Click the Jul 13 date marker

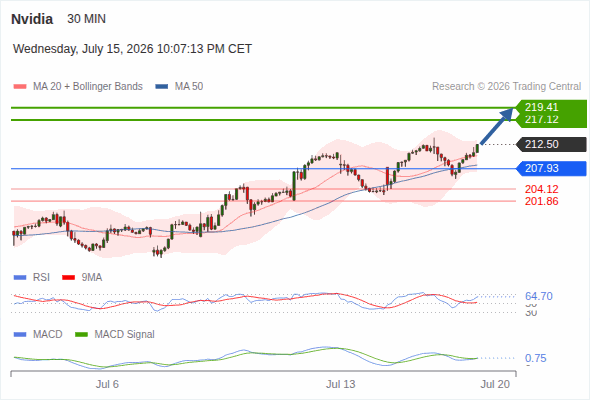[341, 384]
